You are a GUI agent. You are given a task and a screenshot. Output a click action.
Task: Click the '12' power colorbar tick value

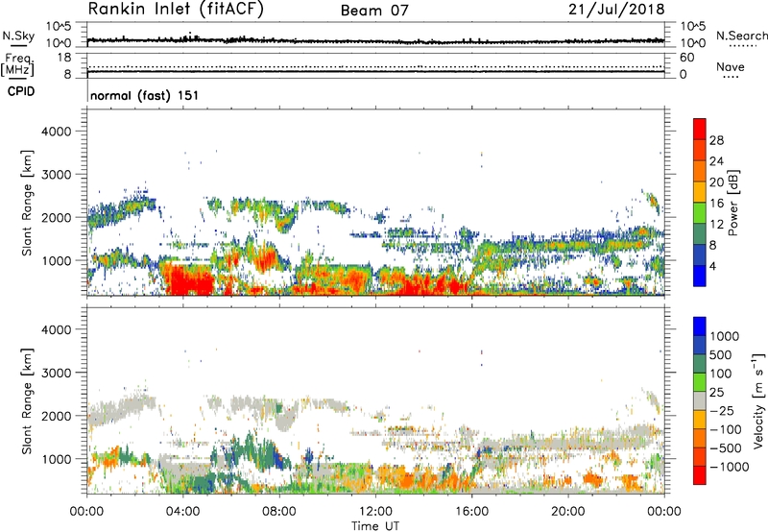pyautogui.click(x=716, y=224)
